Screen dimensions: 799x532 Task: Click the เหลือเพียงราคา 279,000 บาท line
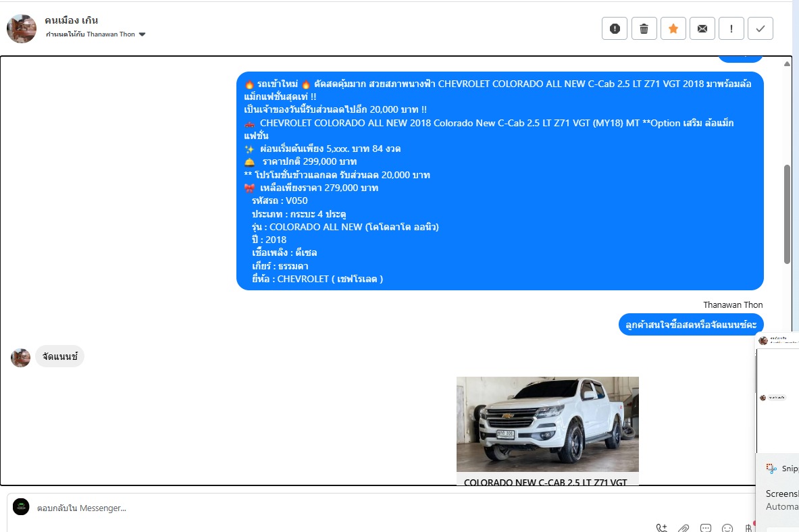[319, 188]
